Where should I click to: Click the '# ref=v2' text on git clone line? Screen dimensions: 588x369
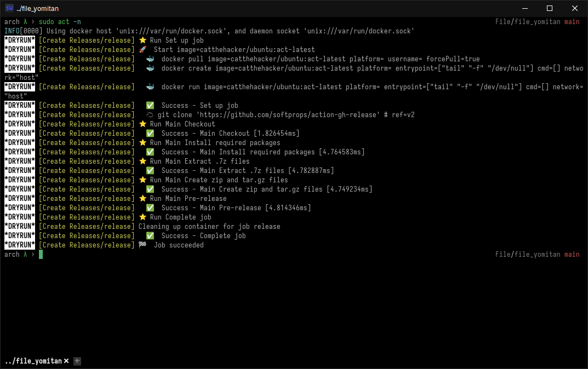[399, 115]
